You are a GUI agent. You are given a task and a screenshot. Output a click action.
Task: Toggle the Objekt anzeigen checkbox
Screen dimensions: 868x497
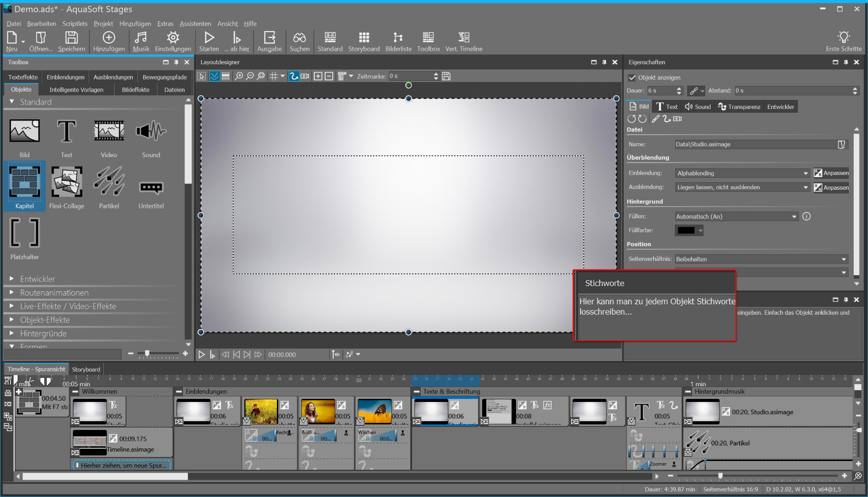632,78
